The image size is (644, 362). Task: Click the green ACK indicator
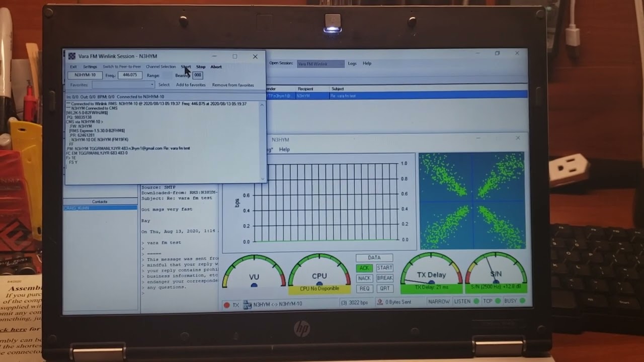pos(364,268)
